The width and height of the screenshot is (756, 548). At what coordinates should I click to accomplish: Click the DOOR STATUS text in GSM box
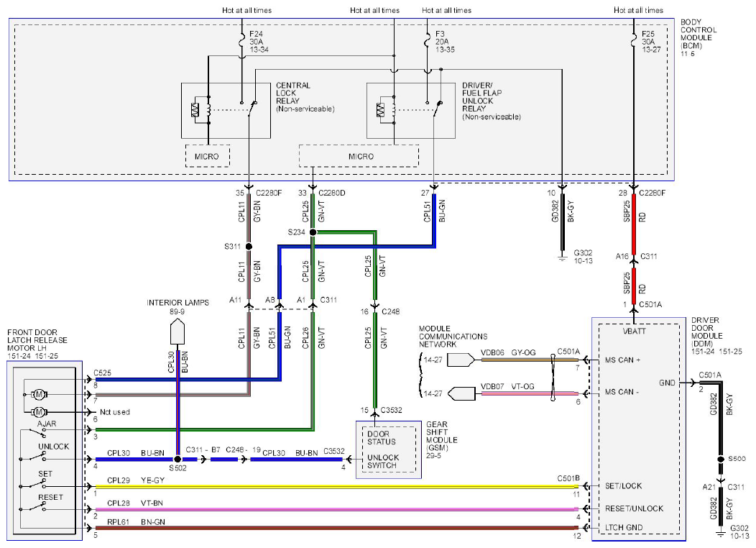coord(382,437)
